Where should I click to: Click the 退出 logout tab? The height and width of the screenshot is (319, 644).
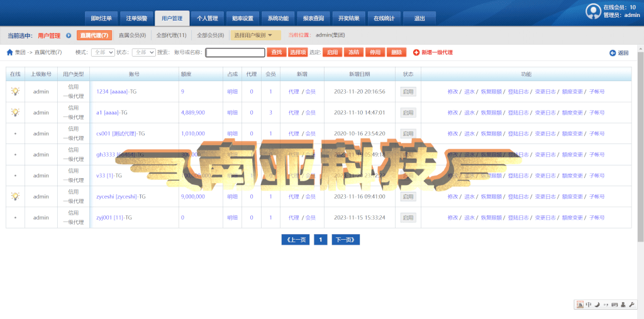pos(419,18)
